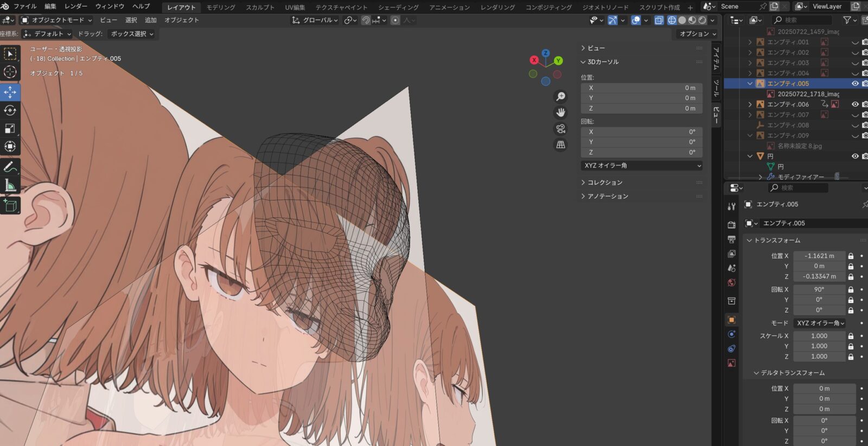Open the Physics properties tab icon
The width and height of the screenshot is (868, 446).
click(731, 334)
